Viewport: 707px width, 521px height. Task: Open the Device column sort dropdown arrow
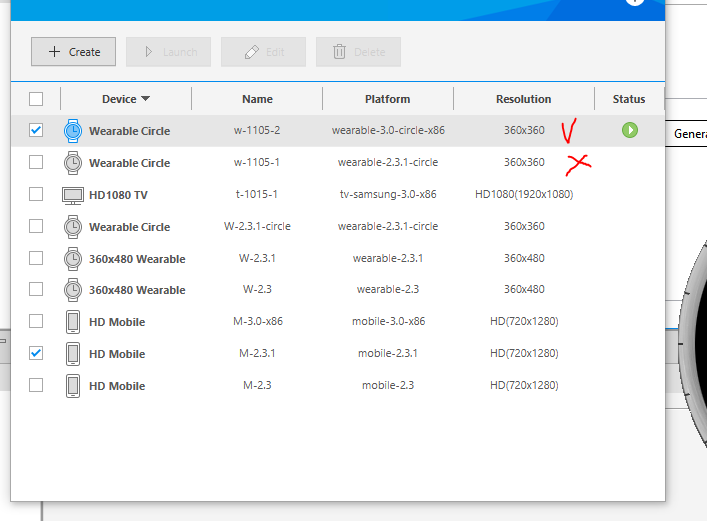click(146, 99)
